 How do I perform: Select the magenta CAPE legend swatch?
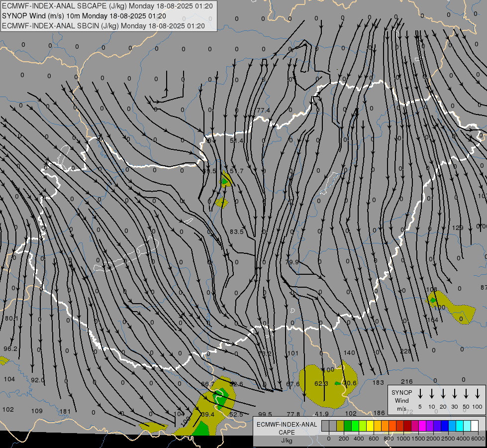422,426
